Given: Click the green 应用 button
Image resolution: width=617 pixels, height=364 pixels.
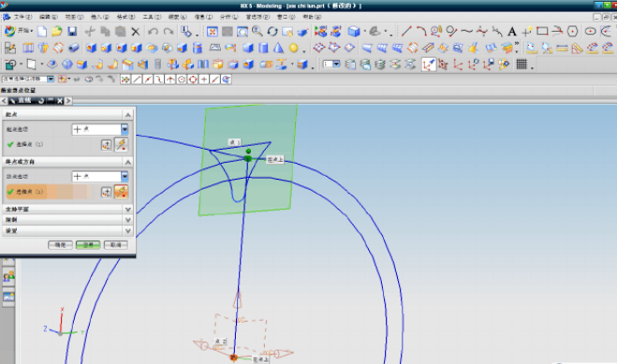Looking at the screenshot, I should click(88, 245).
